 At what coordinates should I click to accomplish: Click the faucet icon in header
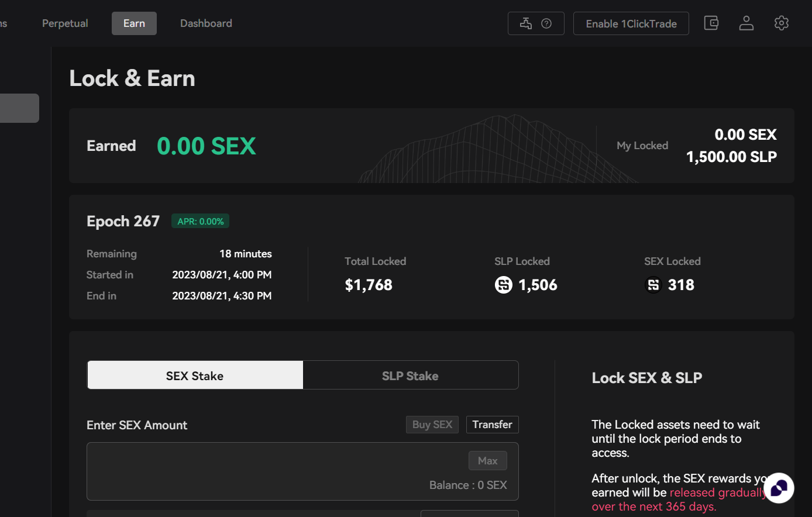pyautogui.click(x=526, y=23)
